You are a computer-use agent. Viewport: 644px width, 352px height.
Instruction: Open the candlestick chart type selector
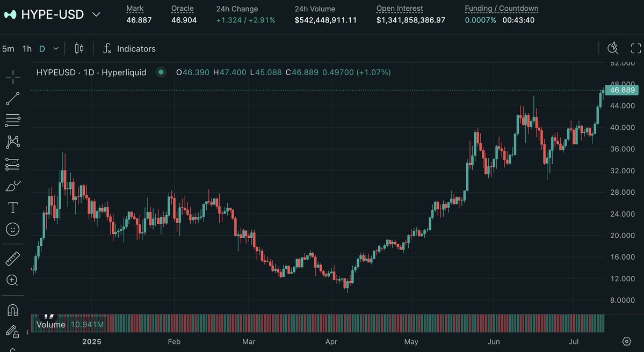[79, 49]
